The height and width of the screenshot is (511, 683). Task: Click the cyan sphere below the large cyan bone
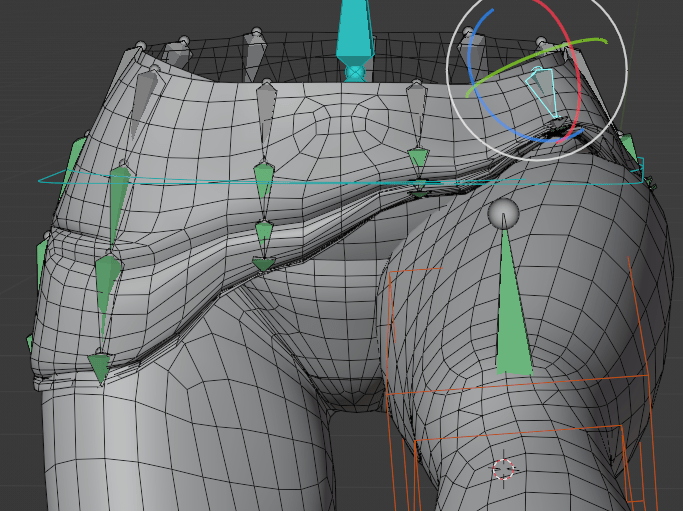[x=354, y=72]
